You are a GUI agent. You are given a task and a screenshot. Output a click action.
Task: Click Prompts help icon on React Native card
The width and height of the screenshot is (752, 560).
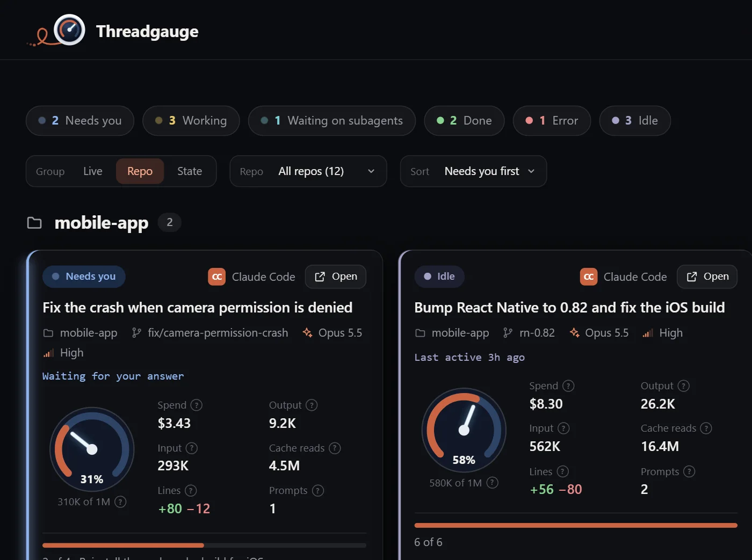[690, 471]
